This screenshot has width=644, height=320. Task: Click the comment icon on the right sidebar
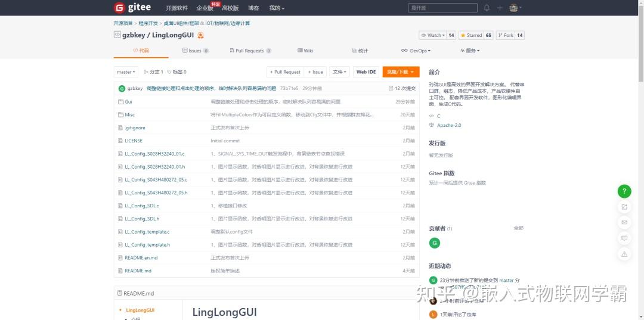pyautogui.click(x=624, y=238)
